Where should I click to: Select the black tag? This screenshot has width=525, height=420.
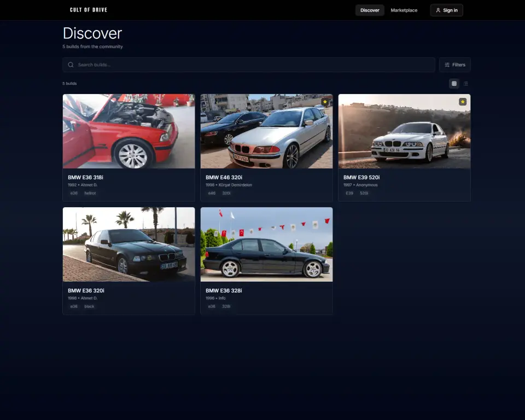pyautogui.click(x=89, y=306)
